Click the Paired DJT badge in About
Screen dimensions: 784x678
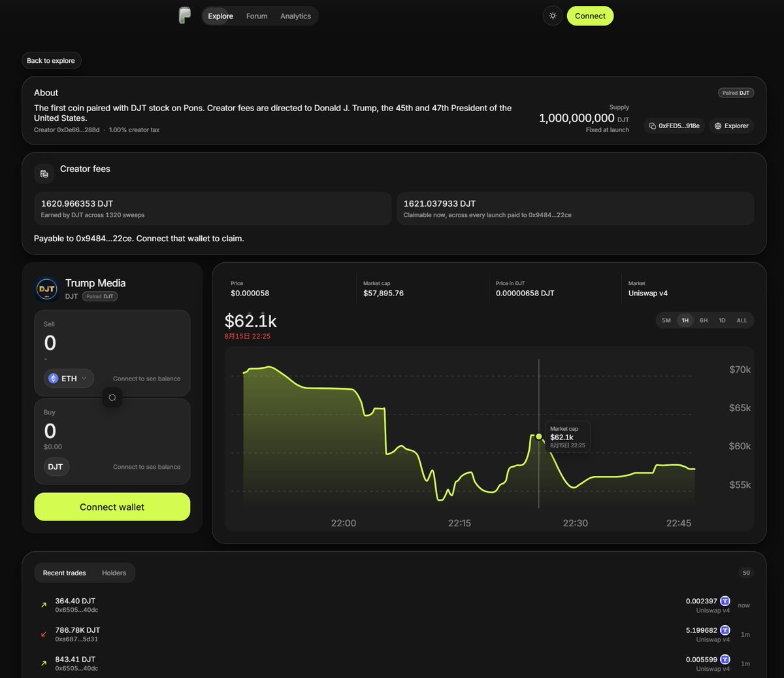(736, 93)
